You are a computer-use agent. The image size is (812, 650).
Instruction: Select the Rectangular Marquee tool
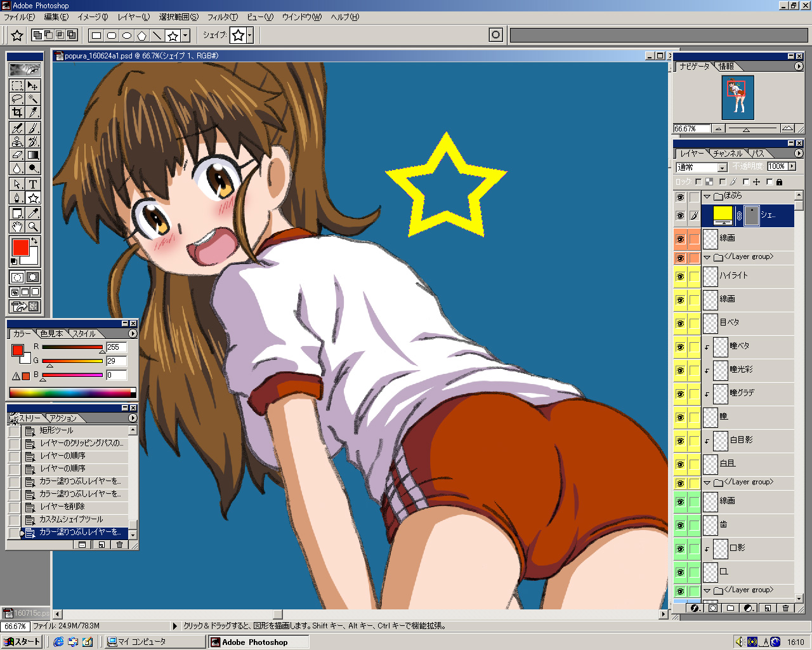coord(17,86)
